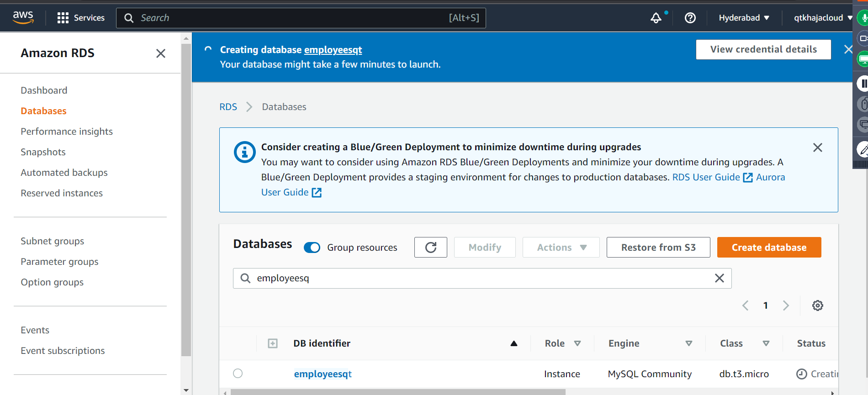The image size is (868, 395).
Task: Open Parameter groups
Action: [x=59, y=262]
